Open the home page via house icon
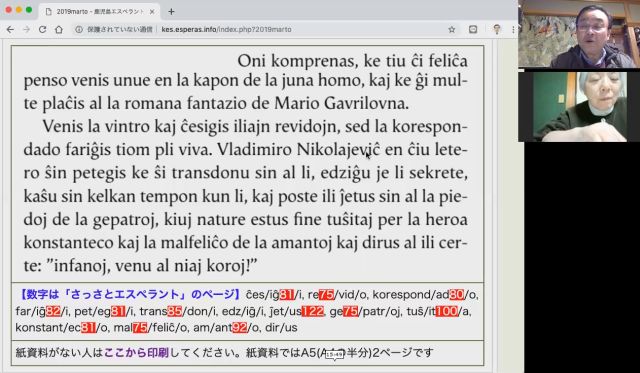Viewport: 640px width, 373px height. pyautogui.click(x=59, y=29)
